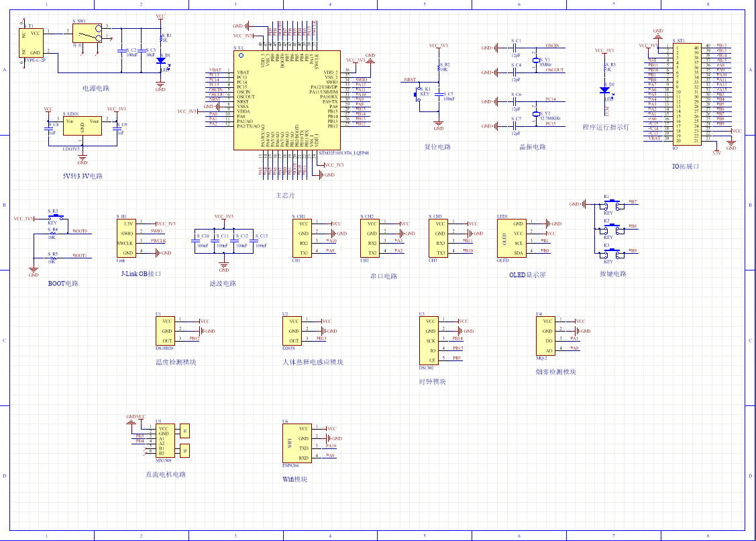
Task: Select the LDO3V3 regulator component
Action: pos(83,126)
